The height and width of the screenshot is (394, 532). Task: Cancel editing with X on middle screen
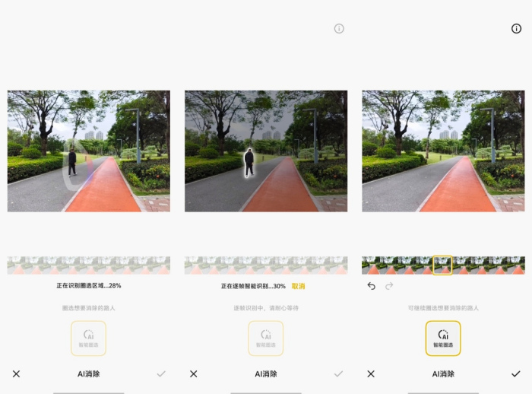pos(194,374)
